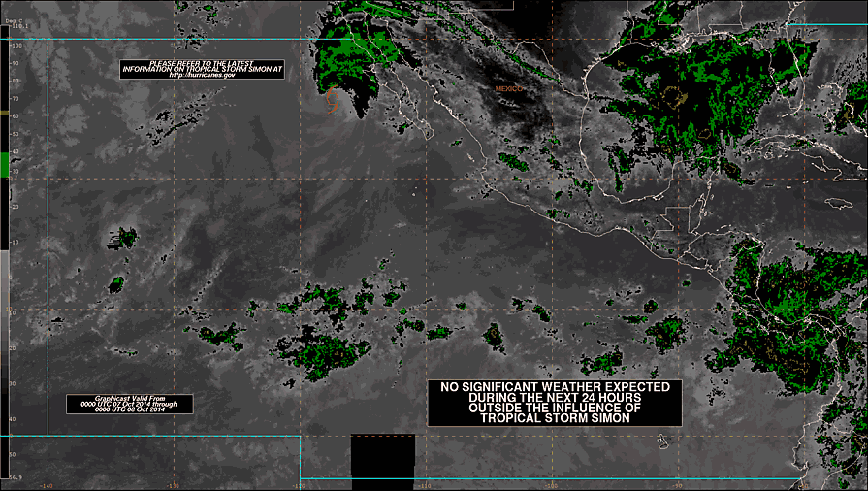The width and height of the screenshot is (868, 491).
Task: Click the -90 longitude label
Action: (678, 486)
